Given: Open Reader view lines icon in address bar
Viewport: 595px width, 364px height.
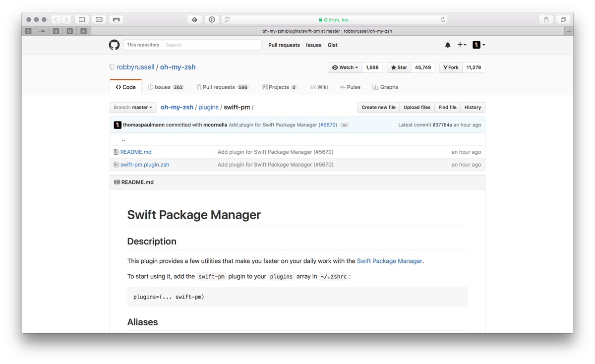Looking at the screenshot, I should (x=227, y=19).
